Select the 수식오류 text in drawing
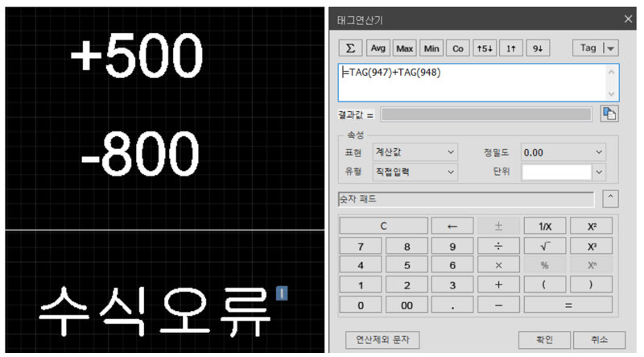The height and width of the screenshot is (357, 644). click(x=155, y=311)
